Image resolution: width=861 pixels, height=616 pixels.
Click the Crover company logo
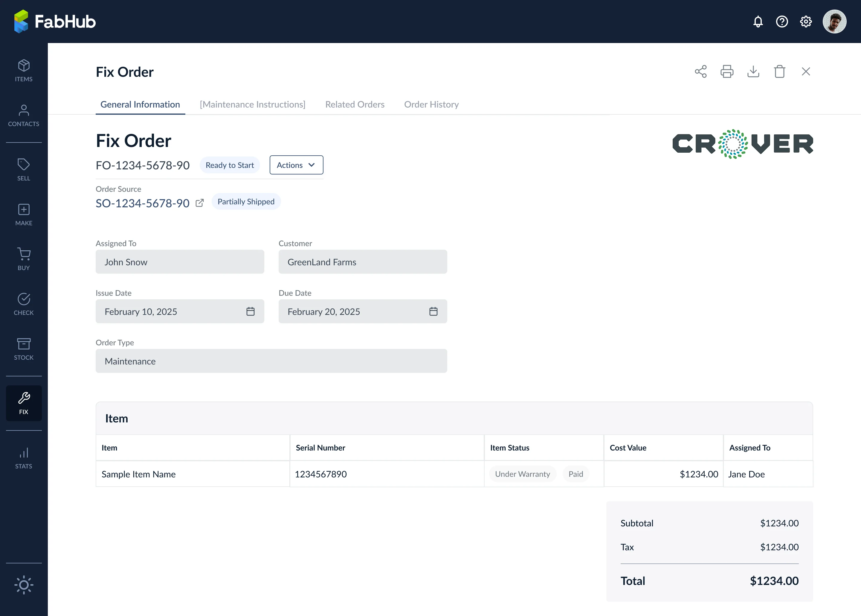tap(743, 144)
